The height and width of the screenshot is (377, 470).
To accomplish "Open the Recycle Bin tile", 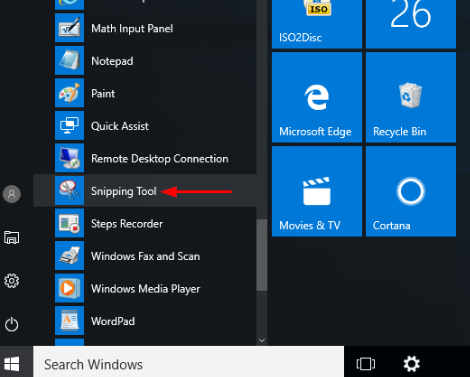I will point(411,97).
